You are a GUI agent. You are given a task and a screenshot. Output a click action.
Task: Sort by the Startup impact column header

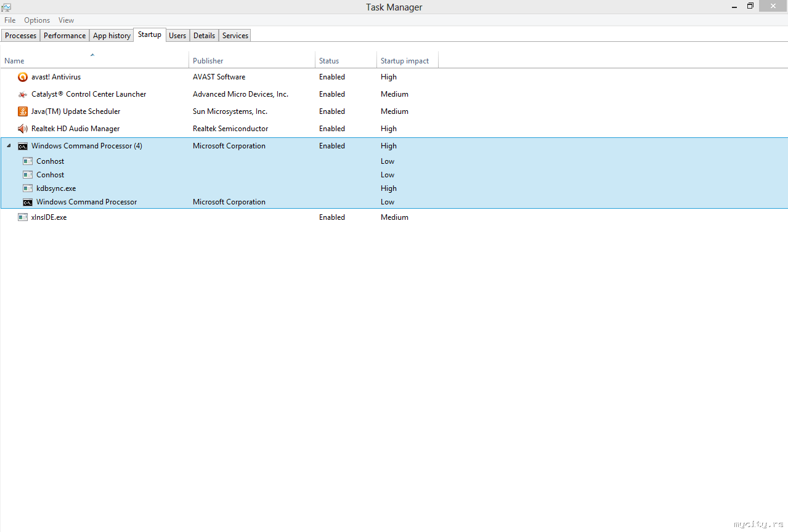(407, 60)
